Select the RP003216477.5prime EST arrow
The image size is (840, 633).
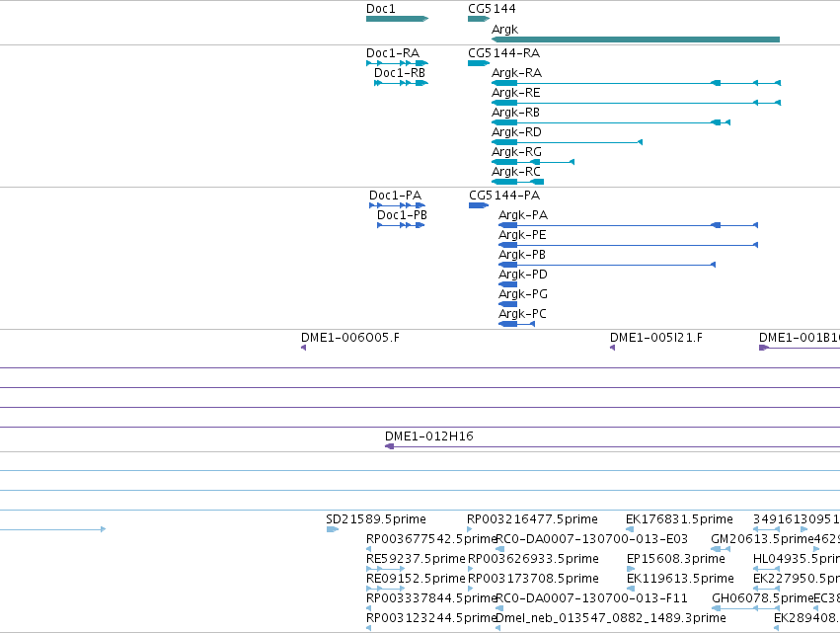(470, 529)
